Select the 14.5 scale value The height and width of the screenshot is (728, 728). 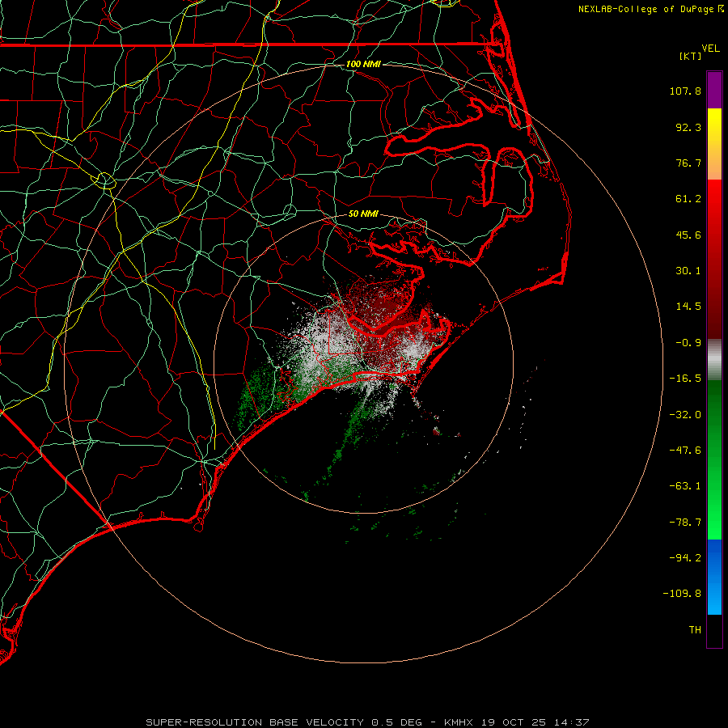(688, 307)
